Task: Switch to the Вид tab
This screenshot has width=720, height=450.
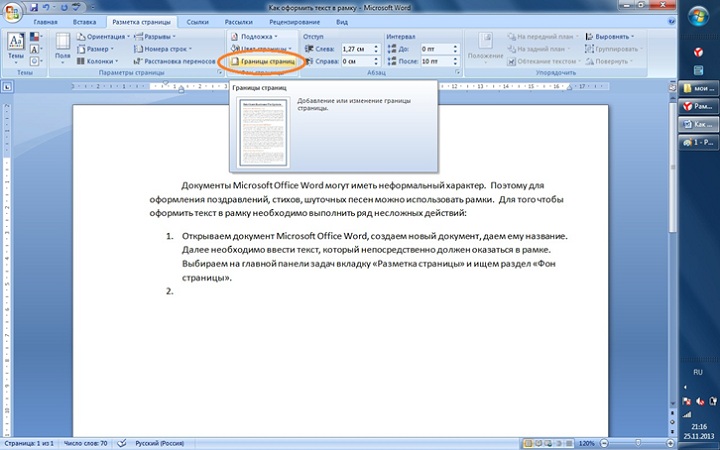Action: pyautogui.click(x=342, y=22)
